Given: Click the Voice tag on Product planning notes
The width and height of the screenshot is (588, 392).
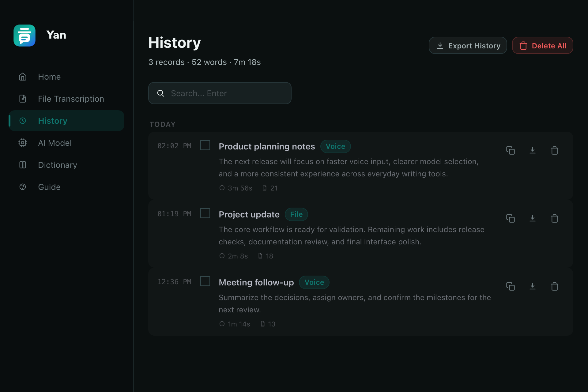Looking at the screenshot, I should coord(335,146).
